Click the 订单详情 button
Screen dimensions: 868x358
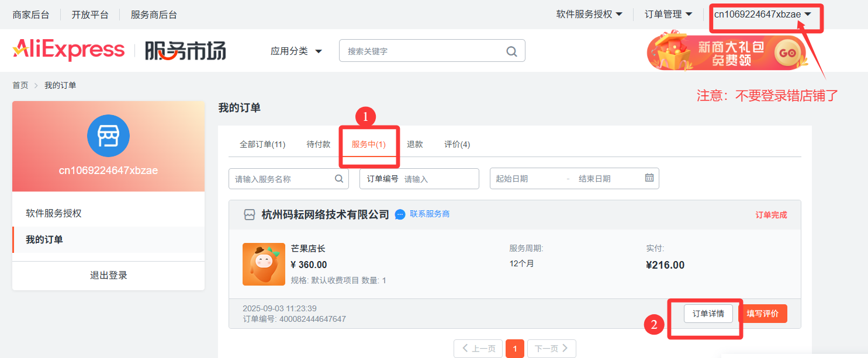click(708, 314)
